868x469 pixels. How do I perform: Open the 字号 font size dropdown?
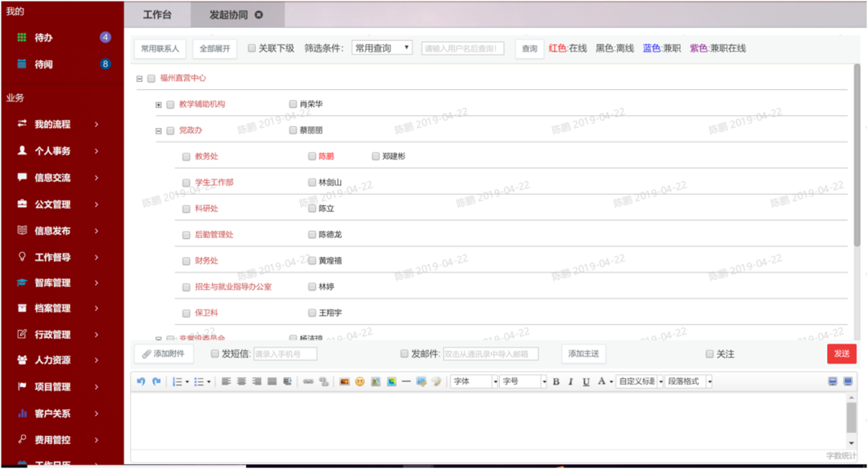coord(523,381)
